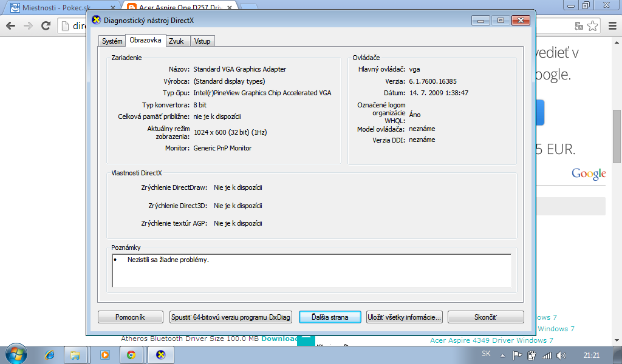This screenshot has width=622, height=364.
Task: Open a new Chrome tab
Action: (248, 7)
